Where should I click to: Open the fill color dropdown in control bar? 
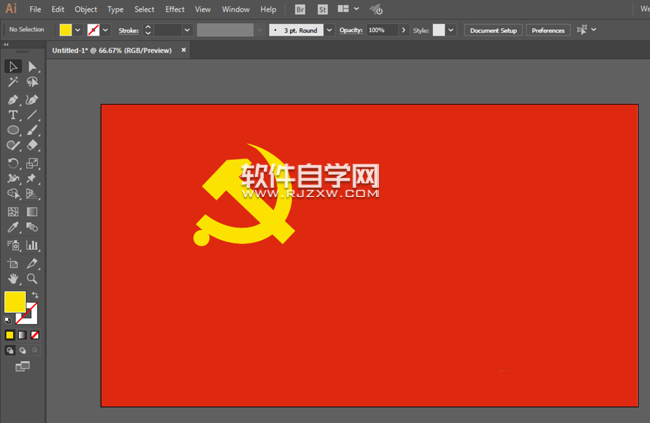[78, 30]
